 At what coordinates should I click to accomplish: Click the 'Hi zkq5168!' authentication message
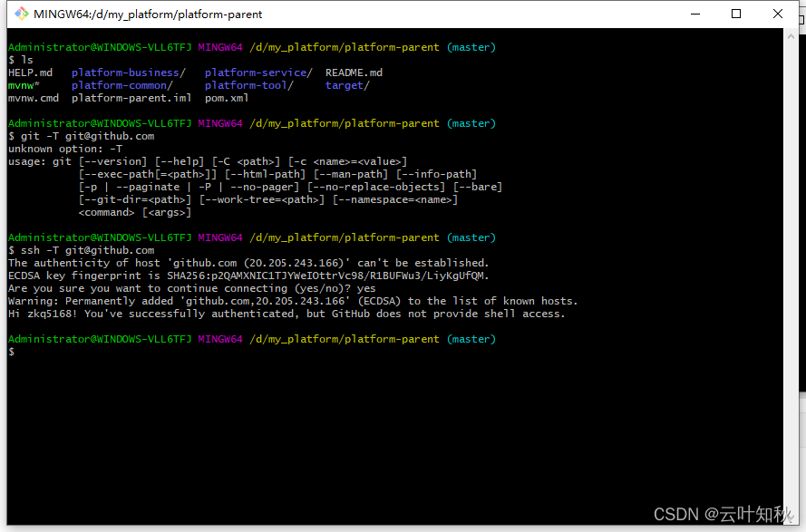tap(286, 314)
